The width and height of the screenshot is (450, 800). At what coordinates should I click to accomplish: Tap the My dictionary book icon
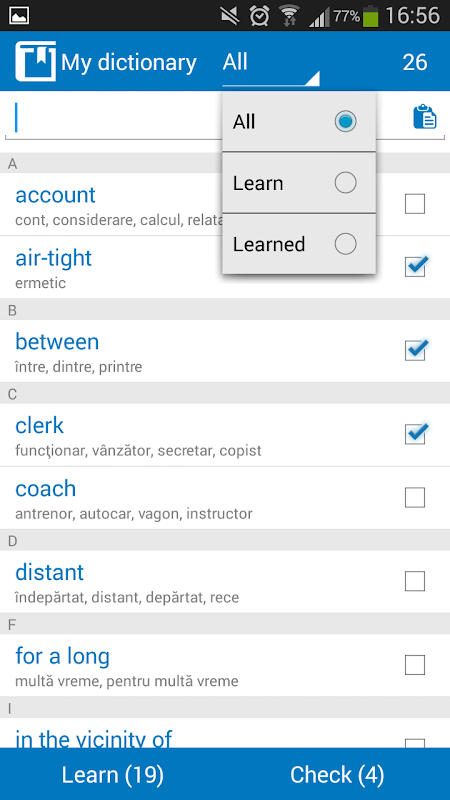tap(35, 62)
